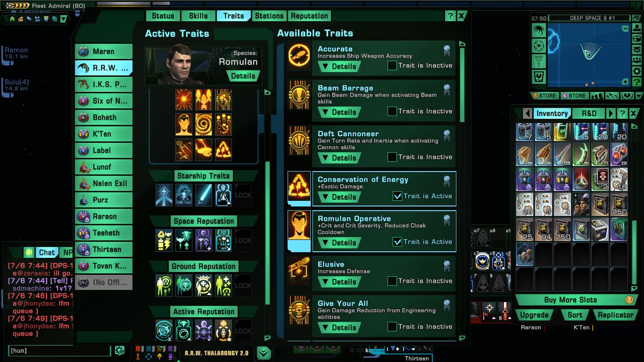Select the Beam Barrage trait icon
This screenshot has width=644, height=362.
[x=299, y=94]
